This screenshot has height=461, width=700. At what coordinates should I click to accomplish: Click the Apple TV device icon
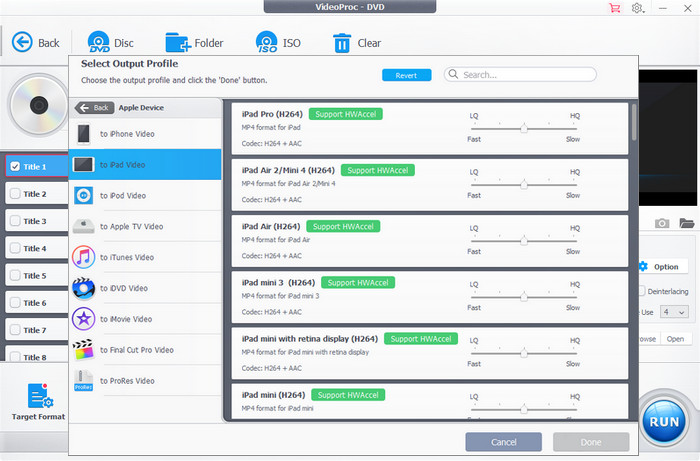(83, 226)
